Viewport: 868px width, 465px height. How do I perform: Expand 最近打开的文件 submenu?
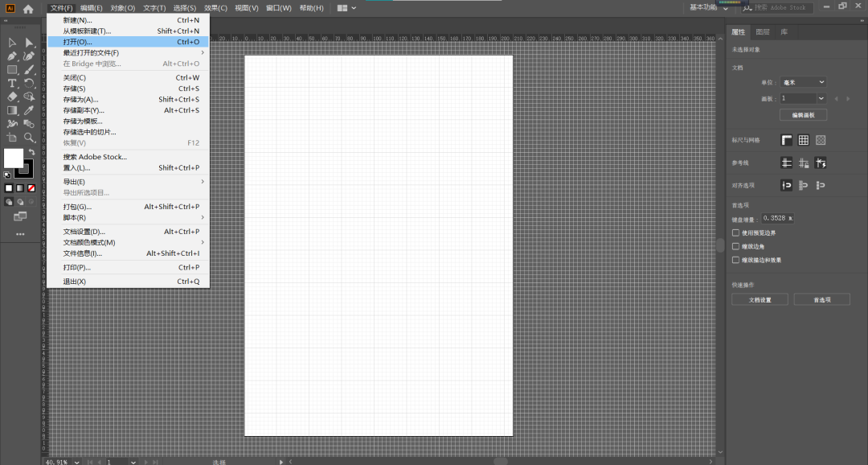[129, 52]
